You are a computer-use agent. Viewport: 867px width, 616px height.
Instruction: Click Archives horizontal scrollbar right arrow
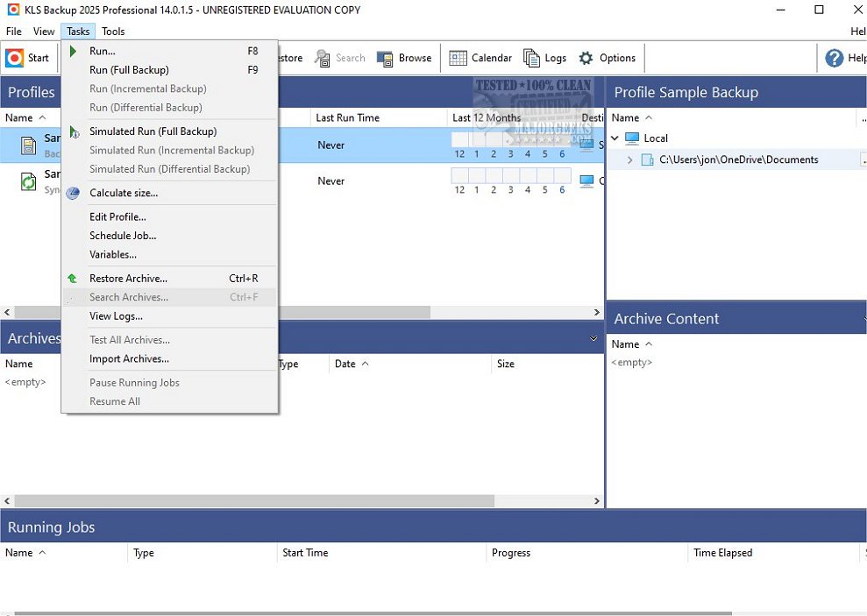597,501
